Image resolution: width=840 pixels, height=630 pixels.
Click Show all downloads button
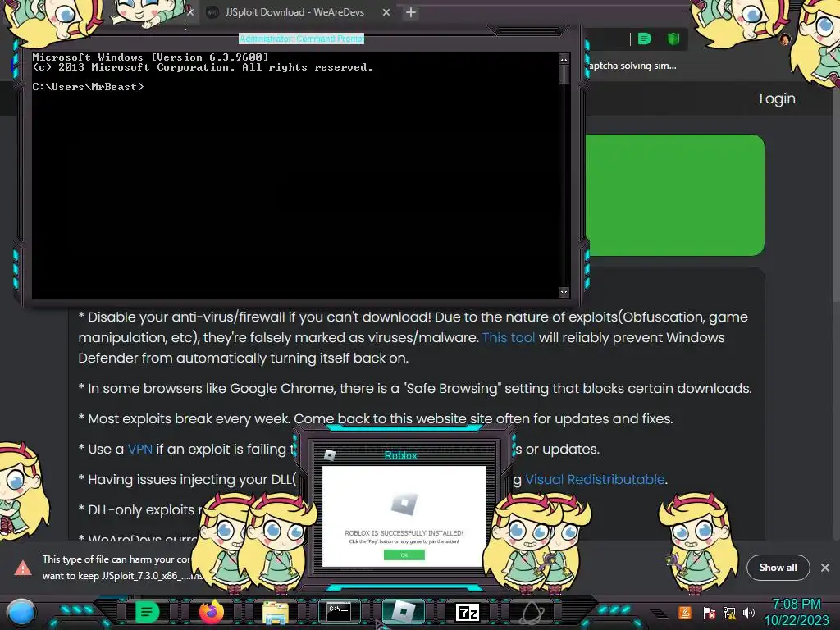click(778, 568)
